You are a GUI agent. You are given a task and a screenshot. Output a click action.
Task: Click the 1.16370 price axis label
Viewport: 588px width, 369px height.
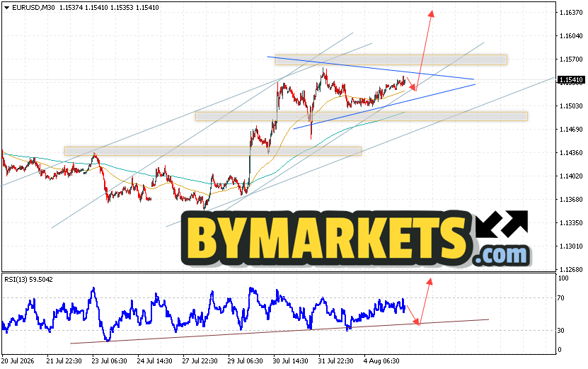coord(571,13)
